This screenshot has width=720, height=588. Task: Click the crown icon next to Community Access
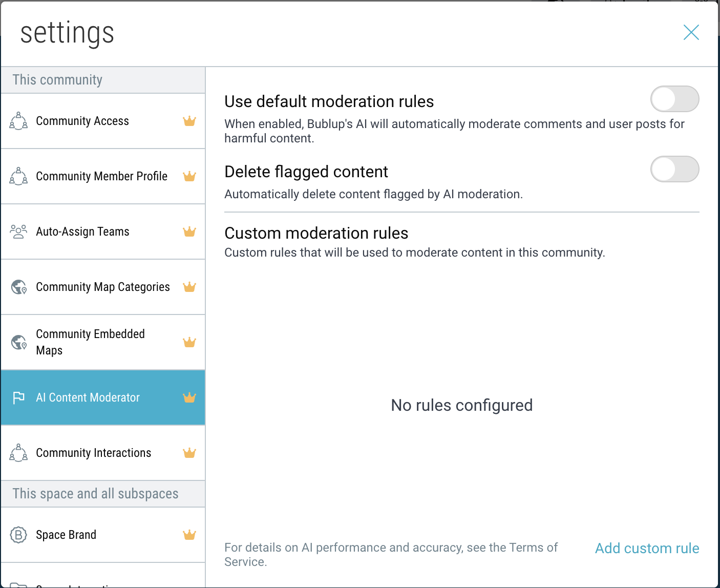(189, 121)
